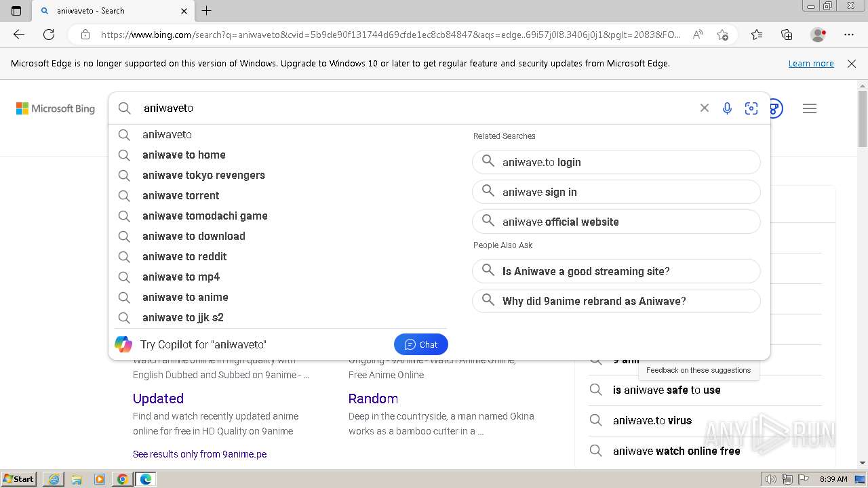Open the Windows Start menu

coord(19,479)
